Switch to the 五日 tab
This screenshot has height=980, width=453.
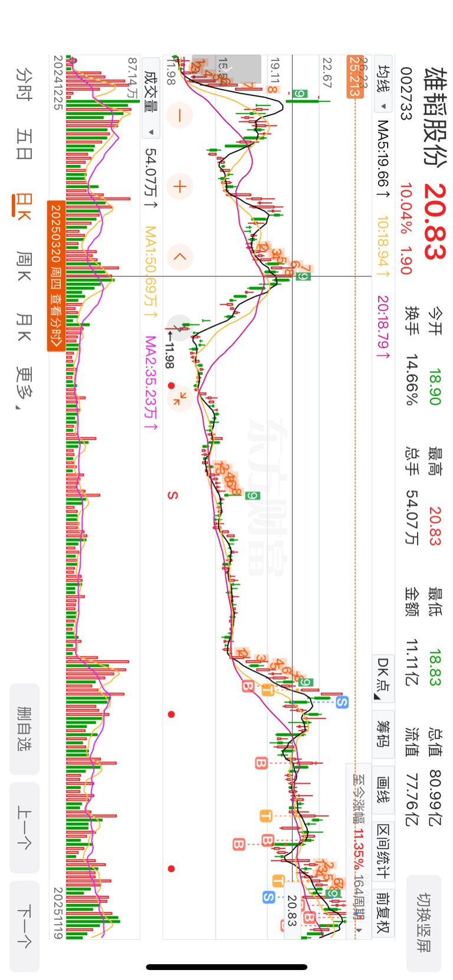coord(24,144)
